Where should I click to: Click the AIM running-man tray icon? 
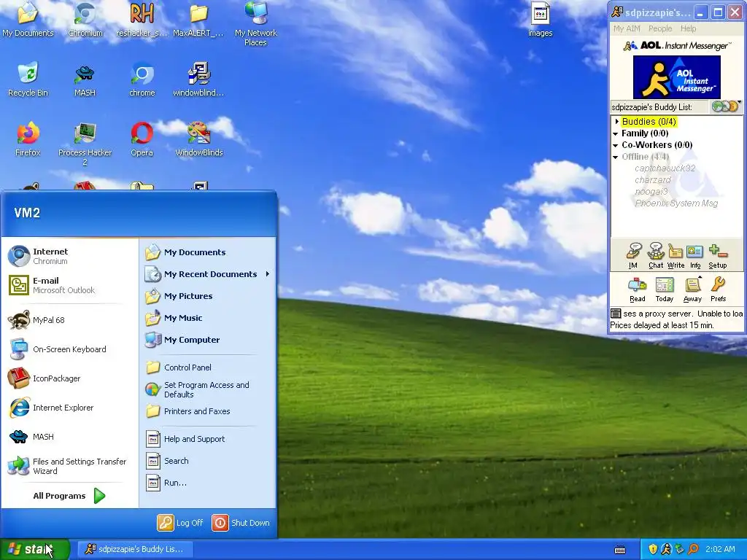click(666, 549)
